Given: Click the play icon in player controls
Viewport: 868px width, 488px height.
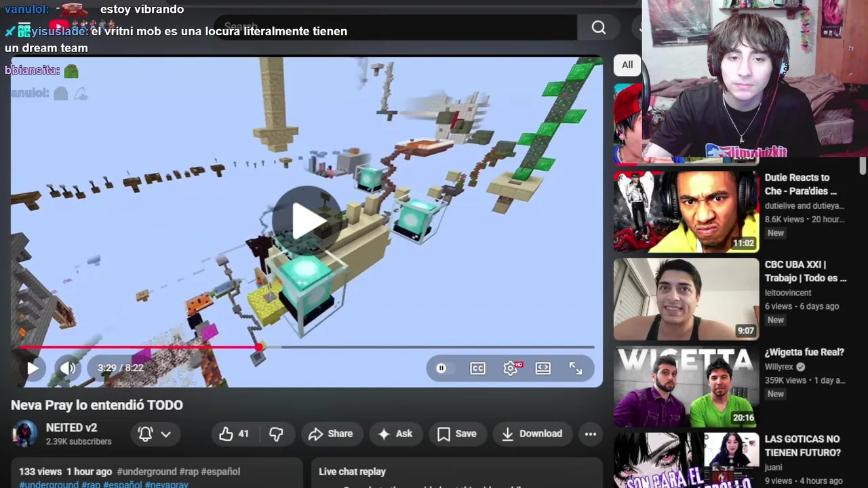Looking at the screenshot, I should pos(33,368).
